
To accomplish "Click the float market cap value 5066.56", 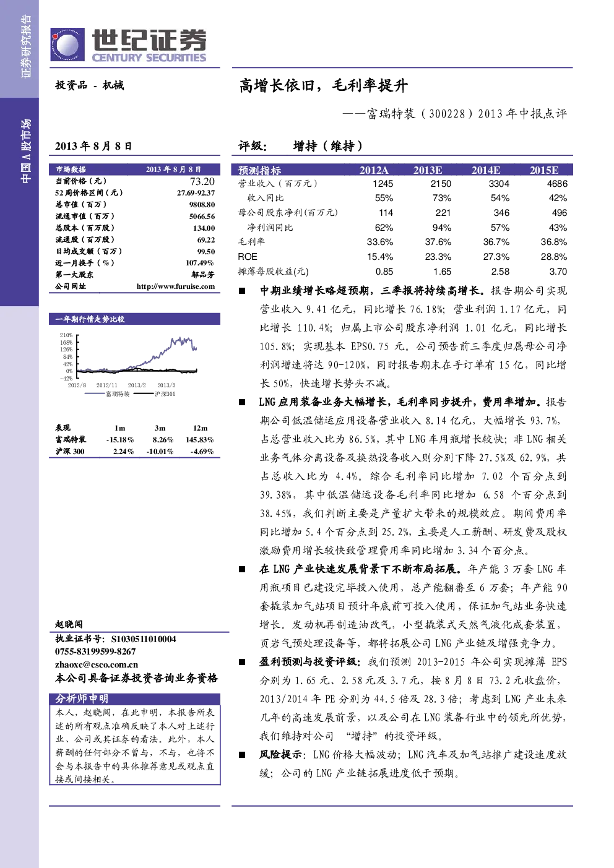I will (x=202, y=217).
